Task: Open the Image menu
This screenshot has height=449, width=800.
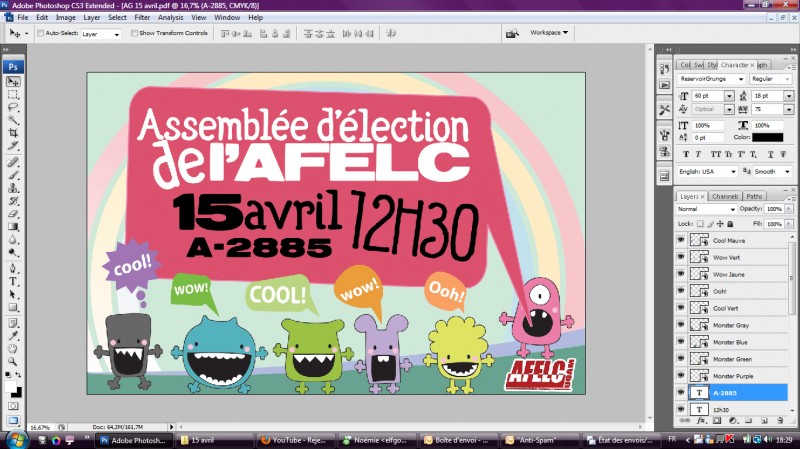Action: pyautogui.click(x=65, y=17)
